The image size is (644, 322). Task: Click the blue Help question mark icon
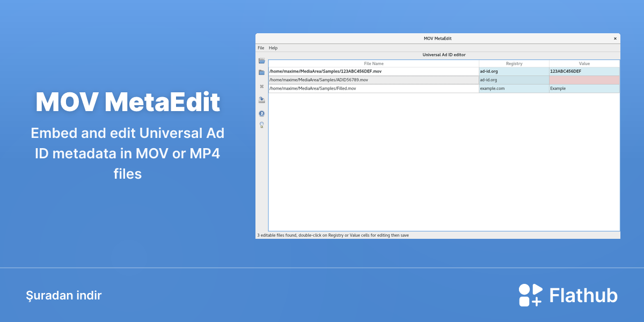coord(261,114)
